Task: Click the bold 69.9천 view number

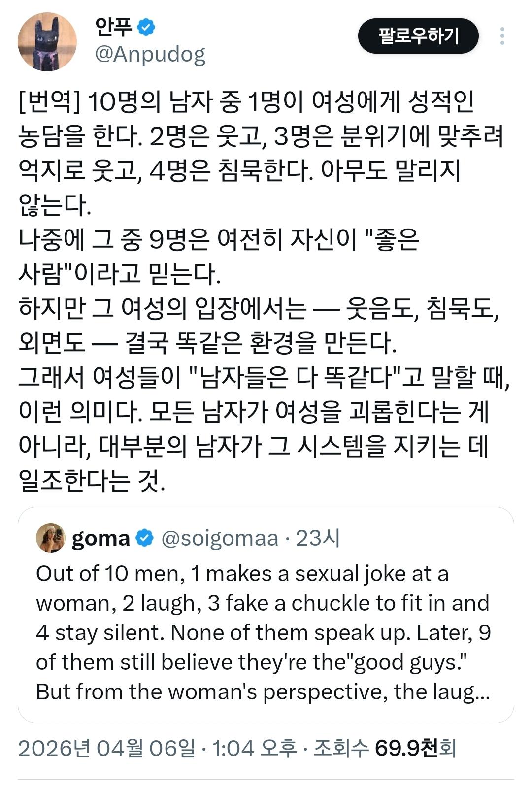Action: 406,749
